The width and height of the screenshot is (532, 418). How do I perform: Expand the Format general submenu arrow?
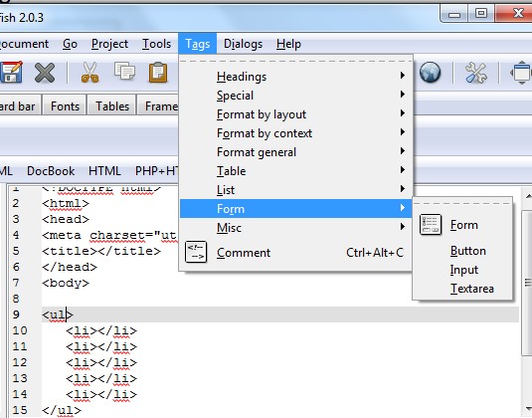click(403, 150)
